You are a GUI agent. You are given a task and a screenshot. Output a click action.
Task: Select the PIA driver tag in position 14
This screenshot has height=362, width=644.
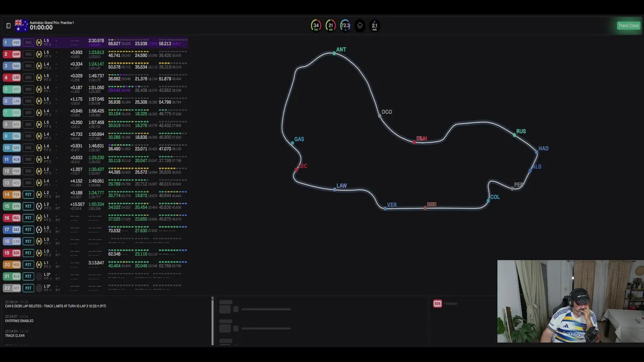click(x=12, y=195)
